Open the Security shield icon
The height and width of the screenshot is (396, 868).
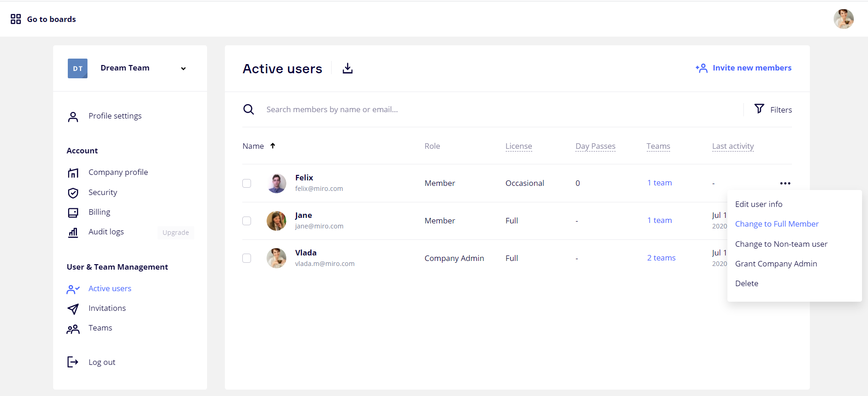coord(73,193)
